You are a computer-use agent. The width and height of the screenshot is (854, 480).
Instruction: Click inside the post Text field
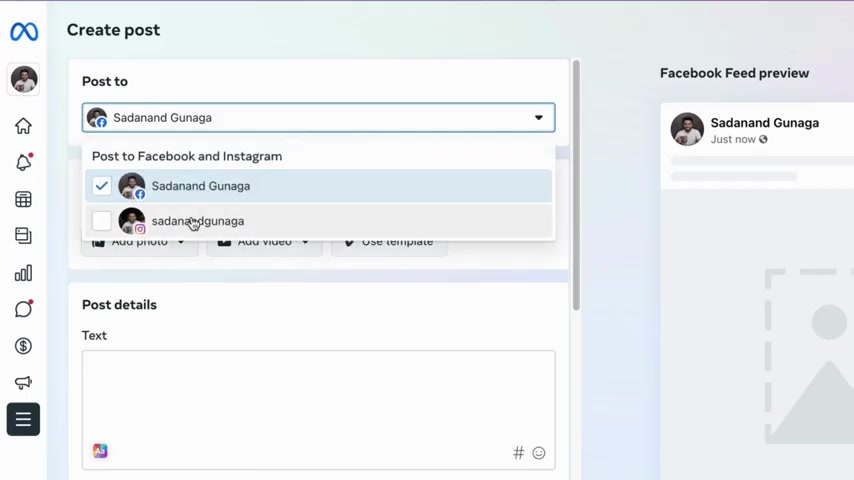pos(319,410)
